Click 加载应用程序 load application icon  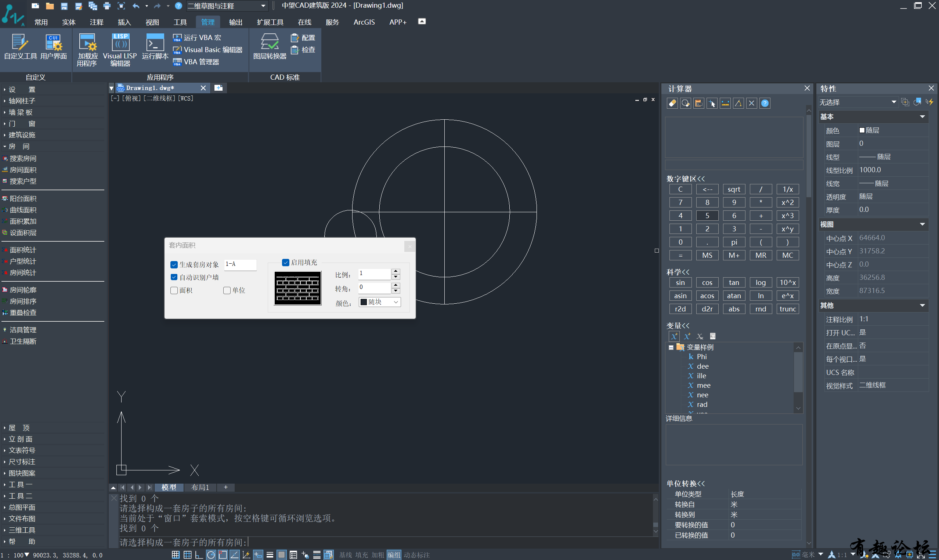[x=87, y=50]
